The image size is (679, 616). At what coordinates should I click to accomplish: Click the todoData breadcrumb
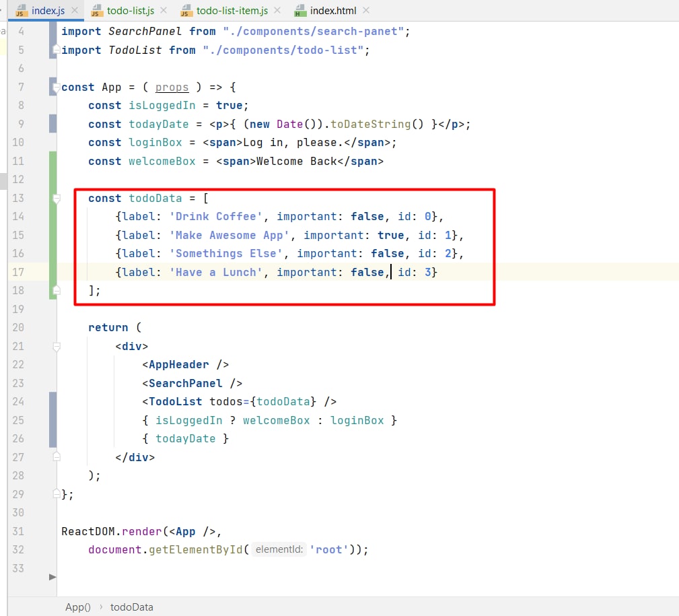[132, 607]
